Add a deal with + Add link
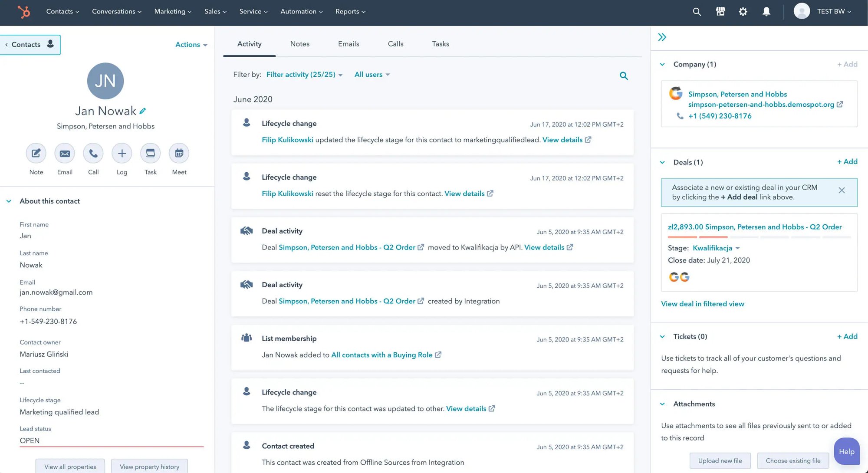The width and height of the screenshot is (868, 473). point(847,162)
